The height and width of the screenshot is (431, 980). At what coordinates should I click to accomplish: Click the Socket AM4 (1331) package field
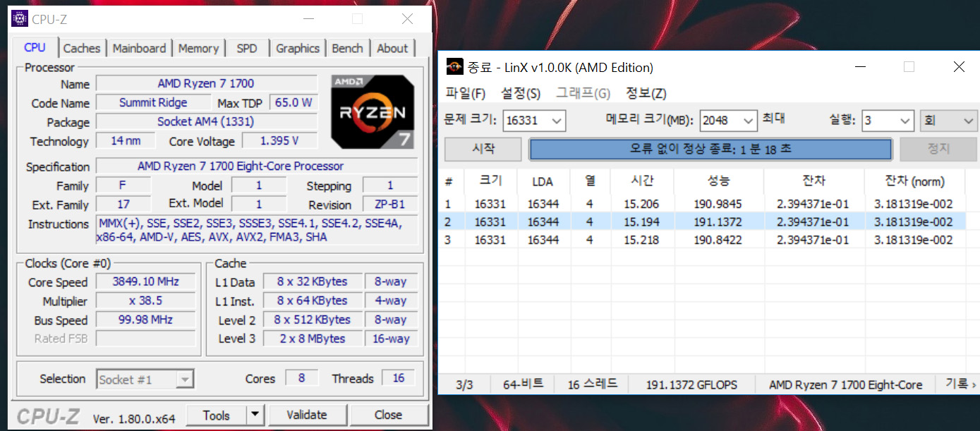(206, 122)
